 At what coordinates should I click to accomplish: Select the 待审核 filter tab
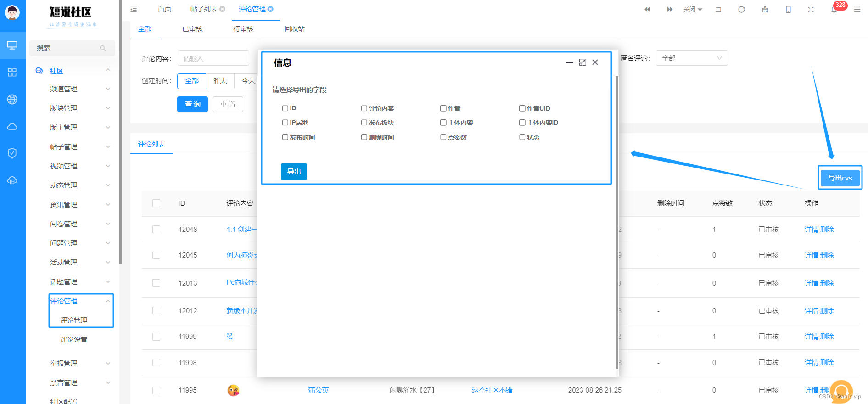pos(243,28)
